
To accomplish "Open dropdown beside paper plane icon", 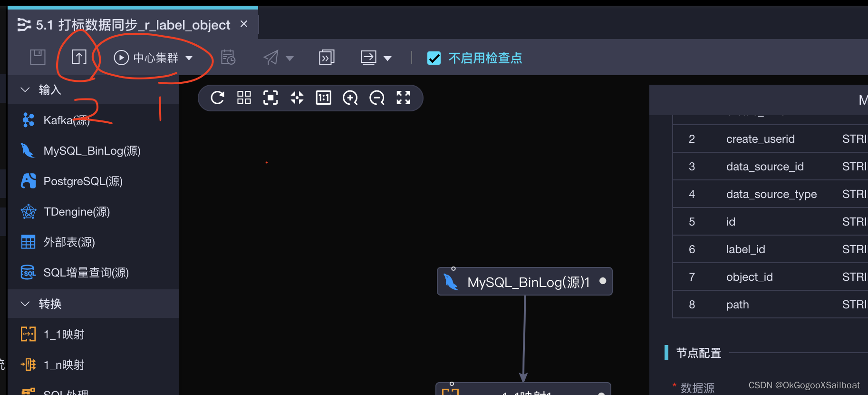I will coord(289,59).
